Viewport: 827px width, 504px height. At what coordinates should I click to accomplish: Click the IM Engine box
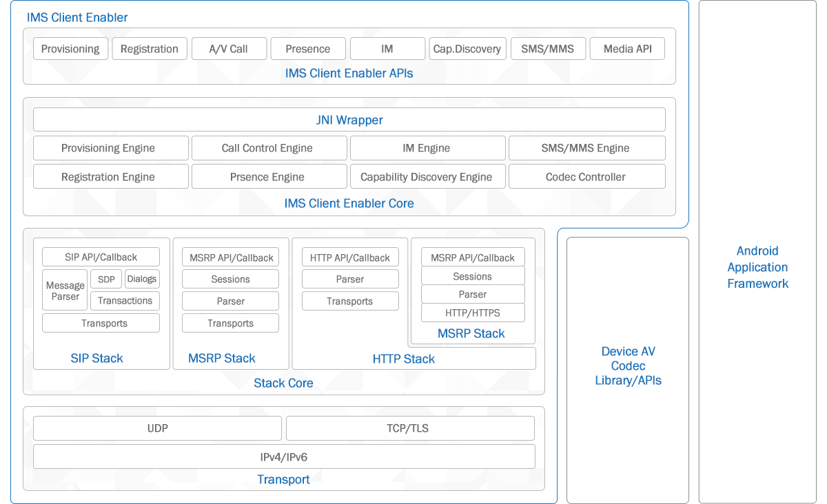click(x=428, y=148)
